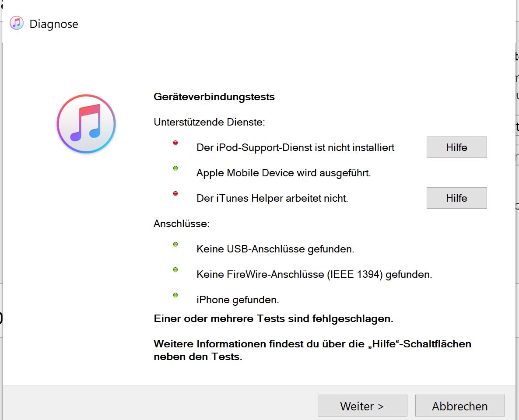Continue with the Weiter button
This screenshot has width=519, height=420.
362,406
